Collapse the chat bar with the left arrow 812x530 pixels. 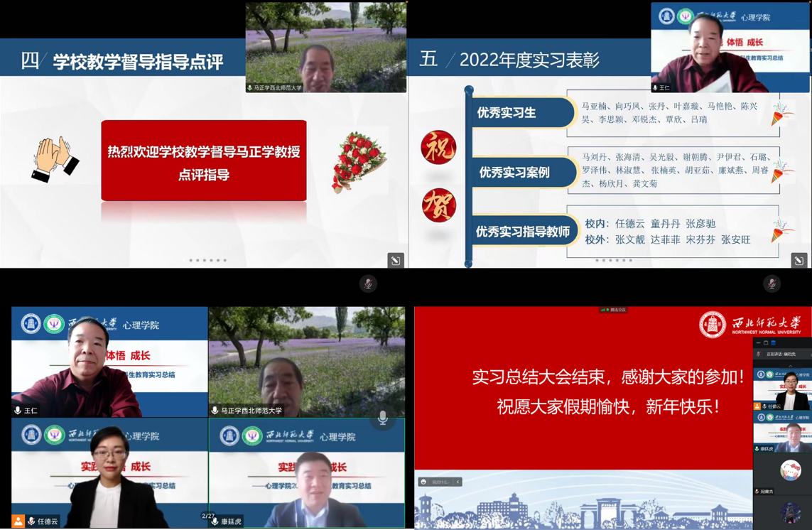coord(458,482)
